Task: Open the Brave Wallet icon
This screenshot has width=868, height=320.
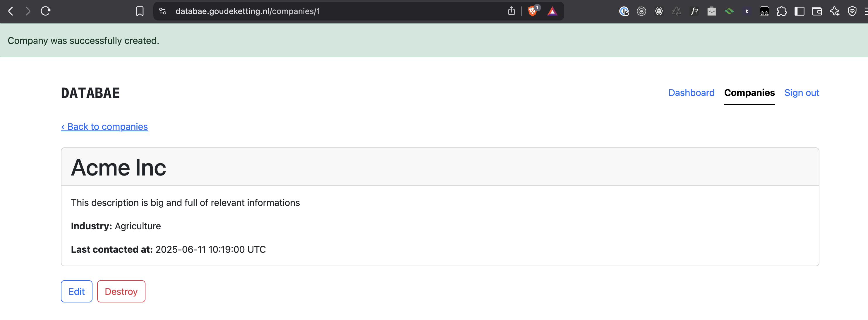Action: click(817, 11)
